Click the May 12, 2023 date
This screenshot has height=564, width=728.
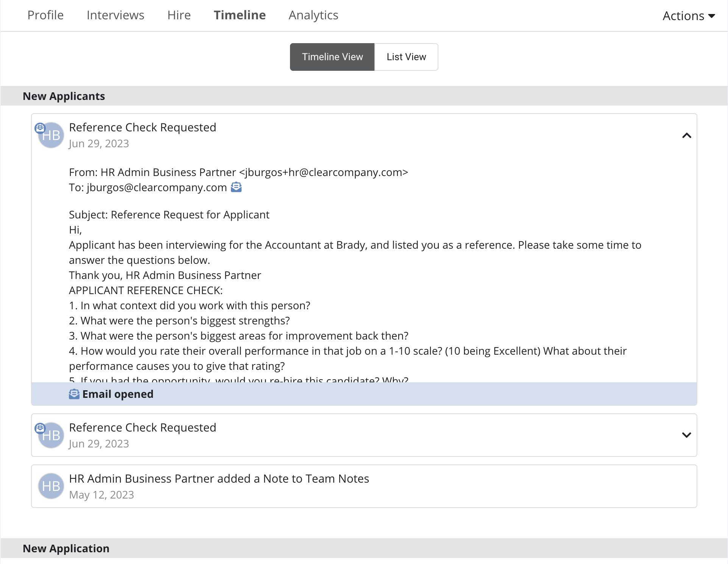pos(101,495)
